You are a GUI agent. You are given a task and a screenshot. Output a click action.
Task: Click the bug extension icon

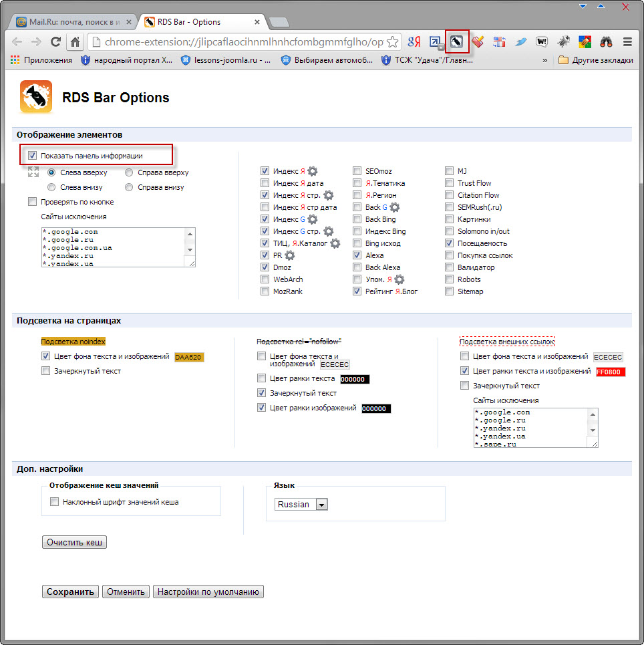coord(563,41)
